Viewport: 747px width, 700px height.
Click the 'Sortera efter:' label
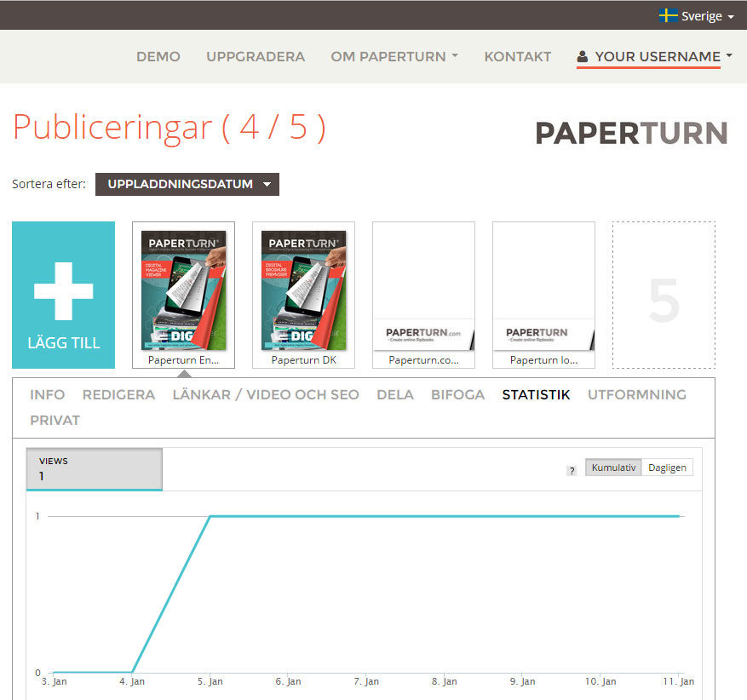pos(49,184)
